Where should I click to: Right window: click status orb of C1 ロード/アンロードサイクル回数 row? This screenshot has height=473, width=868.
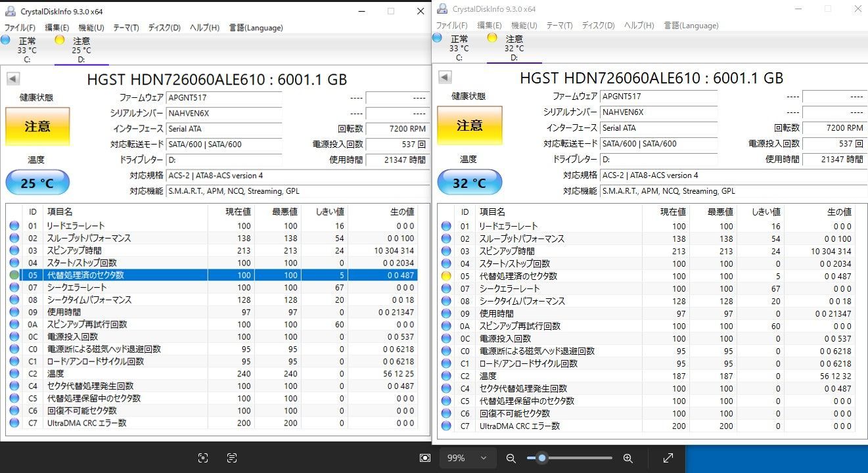pos(446,364)
